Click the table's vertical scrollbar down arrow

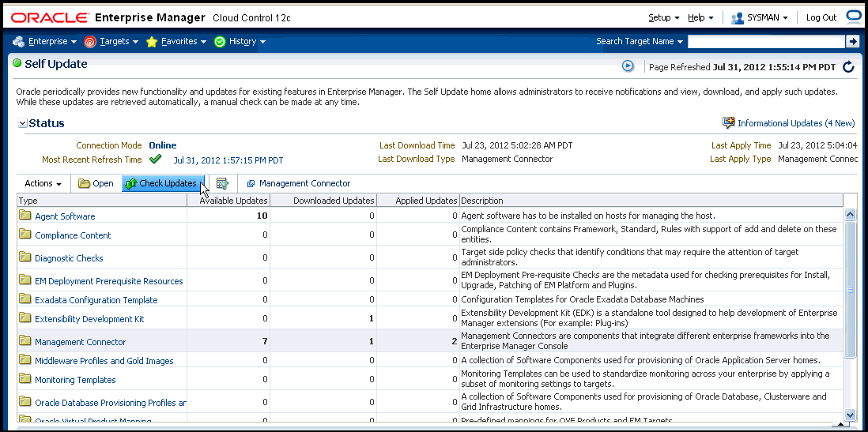(x=851, y=415)
